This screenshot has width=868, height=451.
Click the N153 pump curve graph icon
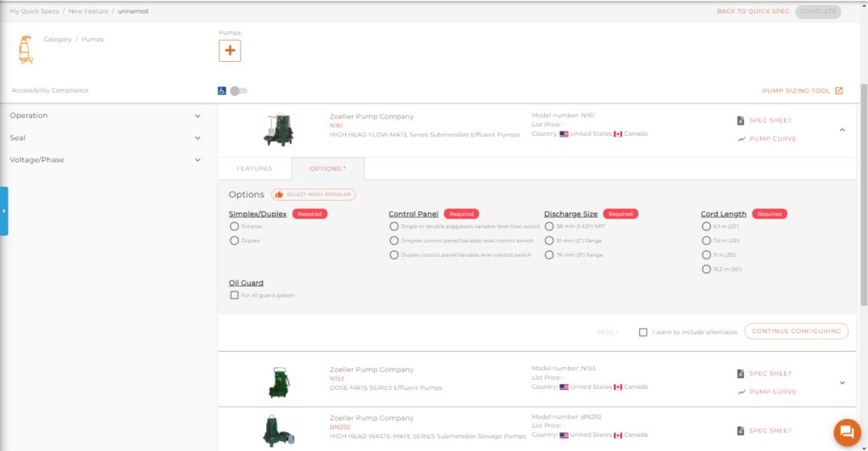point(741,392)
